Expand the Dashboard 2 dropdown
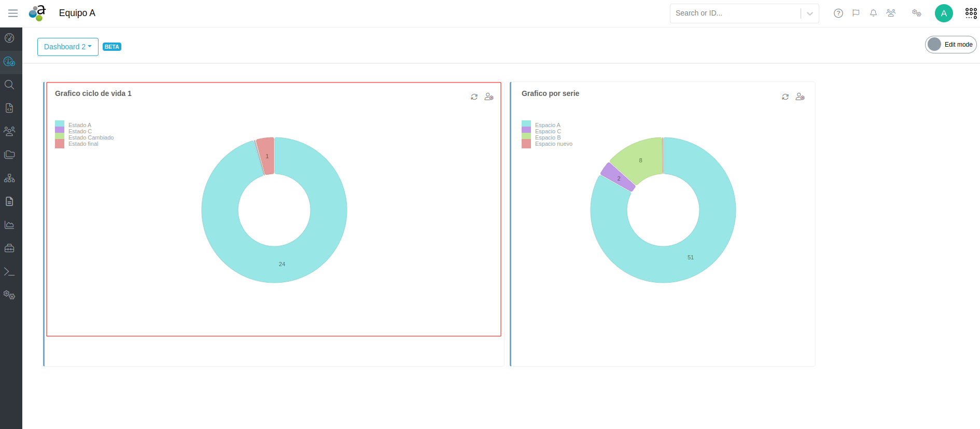This screenshot has height=429, width=980. 67,47
